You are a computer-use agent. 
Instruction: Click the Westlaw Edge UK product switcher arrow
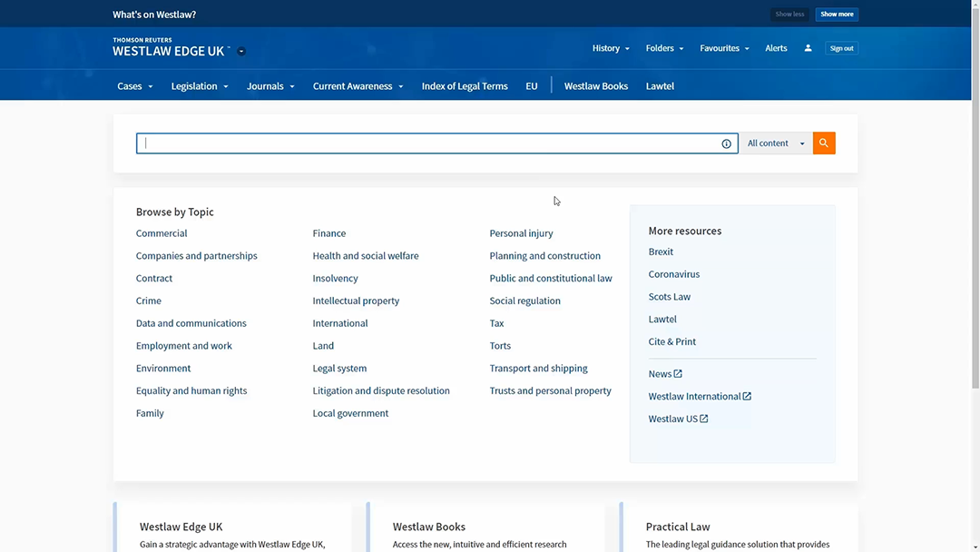pyautogui.click(x=241, y=52)
